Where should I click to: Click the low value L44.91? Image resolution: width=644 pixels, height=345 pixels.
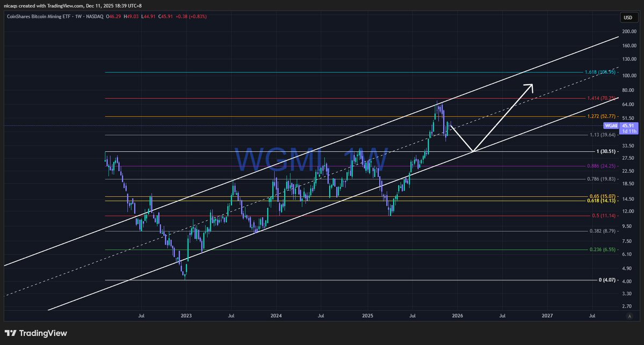point(148,17)
